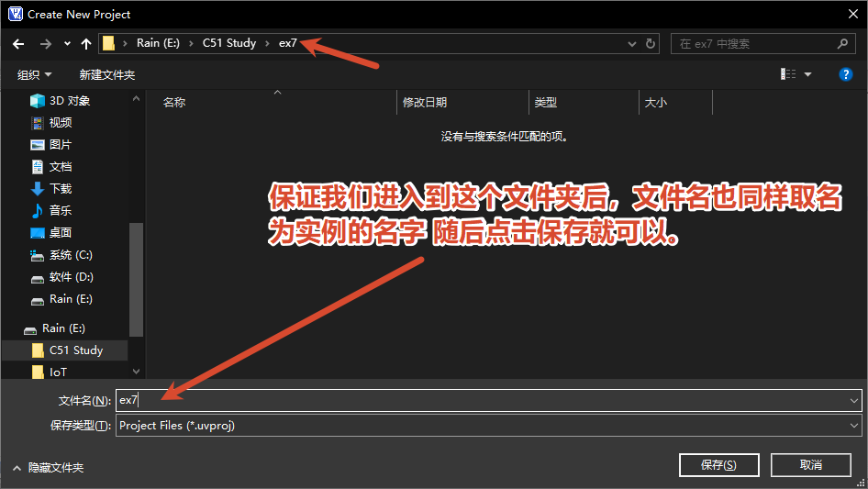Select C51 Study in the address path
The width and height of the screenshot is (868, 489).
click(x=229, y=43)
